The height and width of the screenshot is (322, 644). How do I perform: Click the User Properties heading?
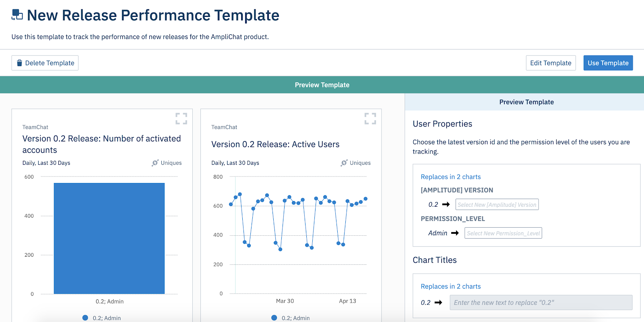(x=442, y=124)
